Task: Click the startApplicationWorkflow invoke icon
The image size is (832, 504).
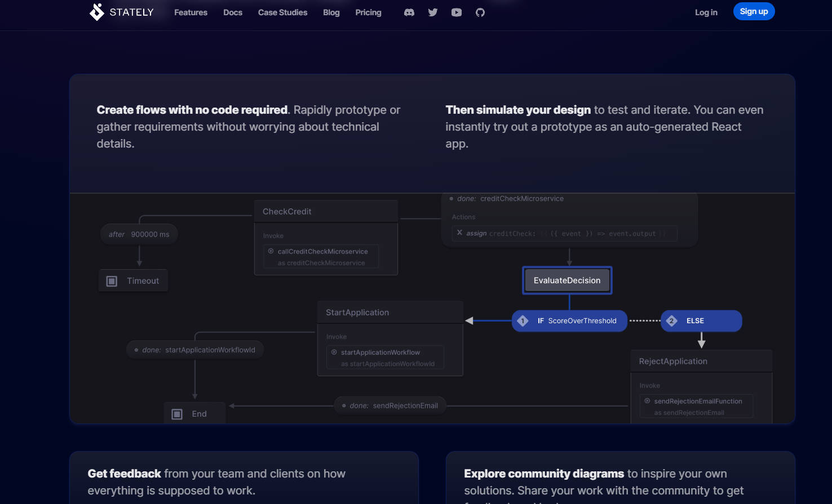Action: pos(334,352)
